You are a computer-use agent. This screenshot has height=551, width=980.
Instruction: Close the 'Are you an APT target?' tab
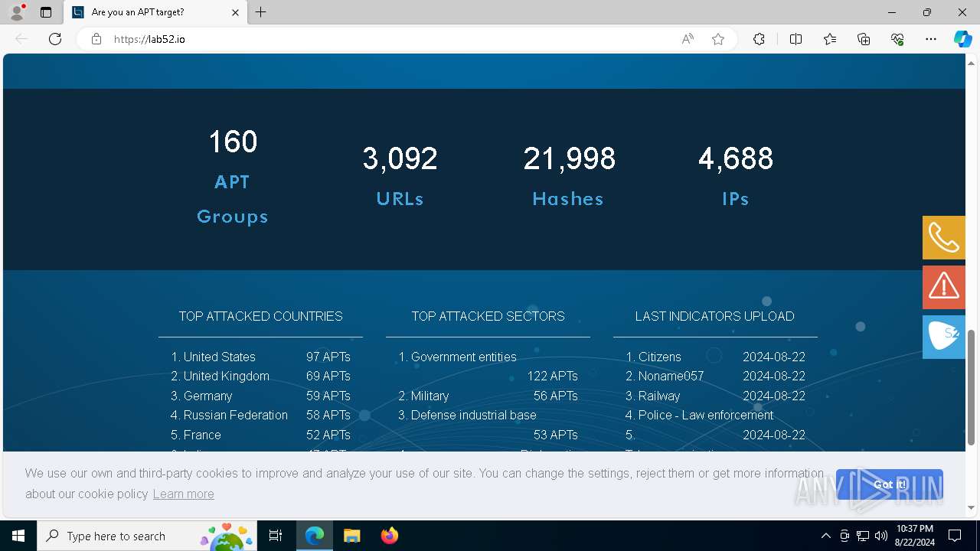(x=235, y=12)
